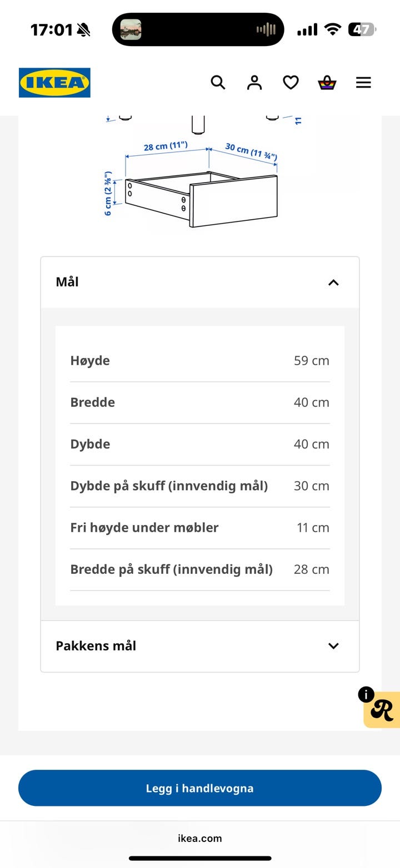Open the yellow R floating widget

coord(382,710)
